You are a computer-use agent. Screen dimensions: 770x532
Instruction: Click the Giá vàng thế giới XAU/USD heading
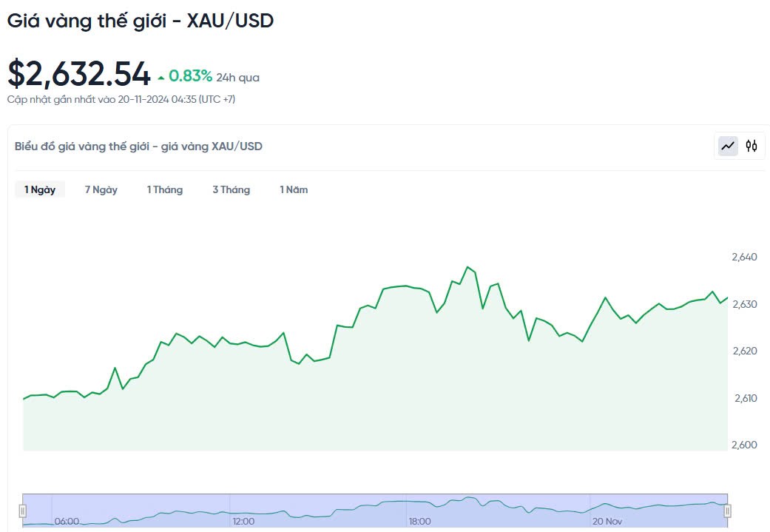141,21
